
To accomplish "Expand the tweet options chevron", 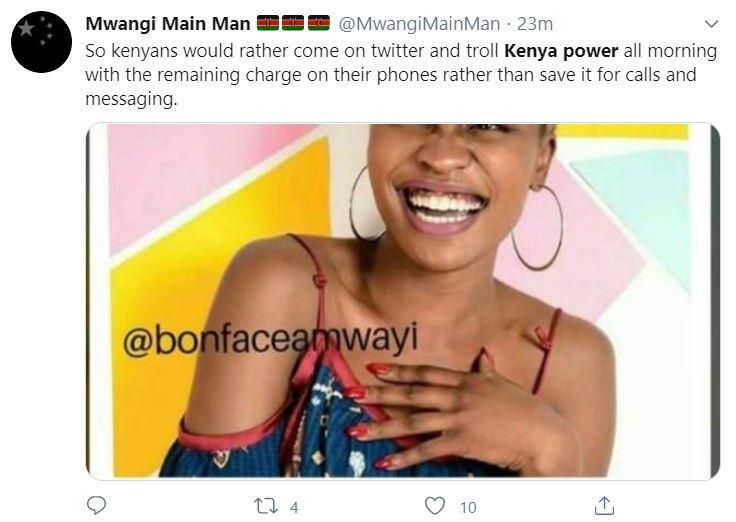I will click(711, 23).
